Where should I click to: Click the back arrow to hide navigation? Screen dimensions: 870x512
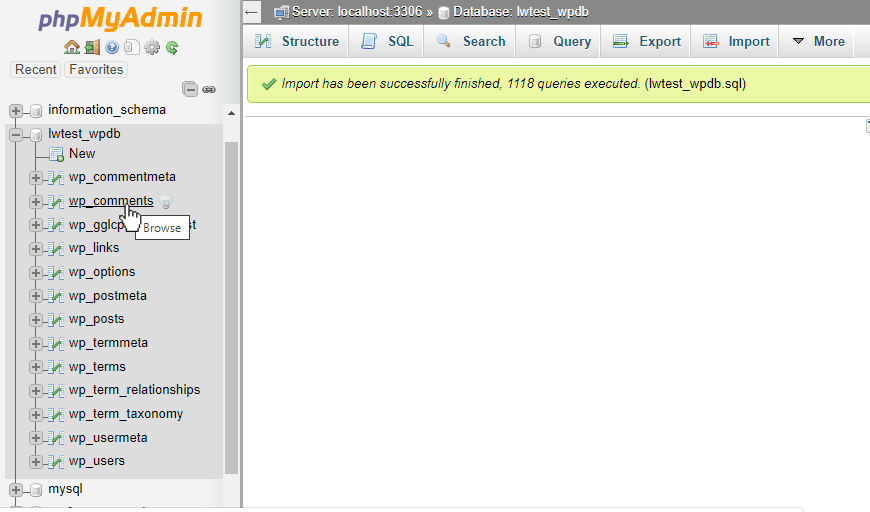click(252, 12)
